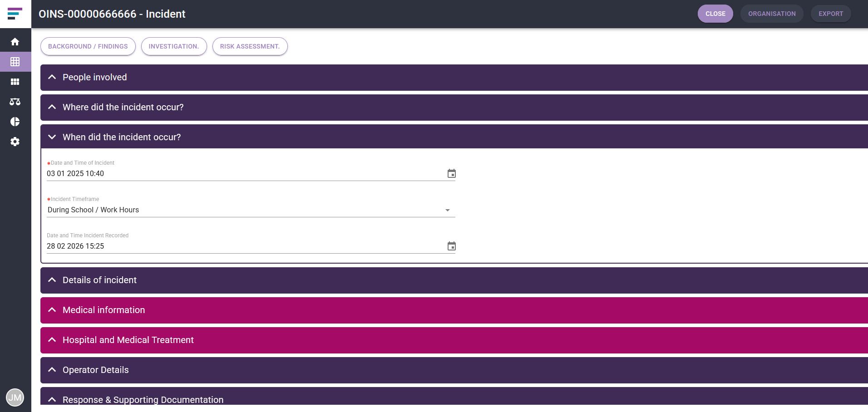Expand the Operator Details section

click(x=454, y=370)
